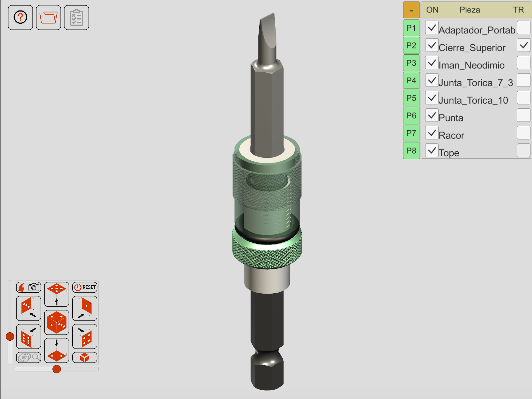The image size is (532, 399).
Task: Toggle Racor ON checkbox
Action: pyautogui.click(x=432, y=133)
